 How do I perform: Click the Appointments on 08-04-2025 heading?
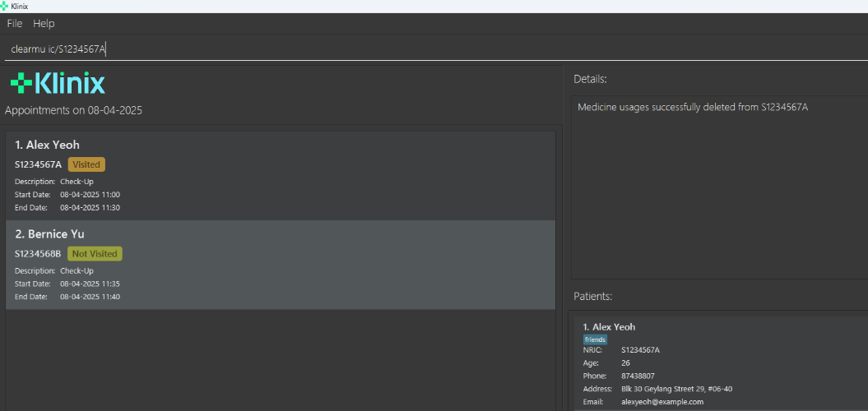tap(73, 110)
